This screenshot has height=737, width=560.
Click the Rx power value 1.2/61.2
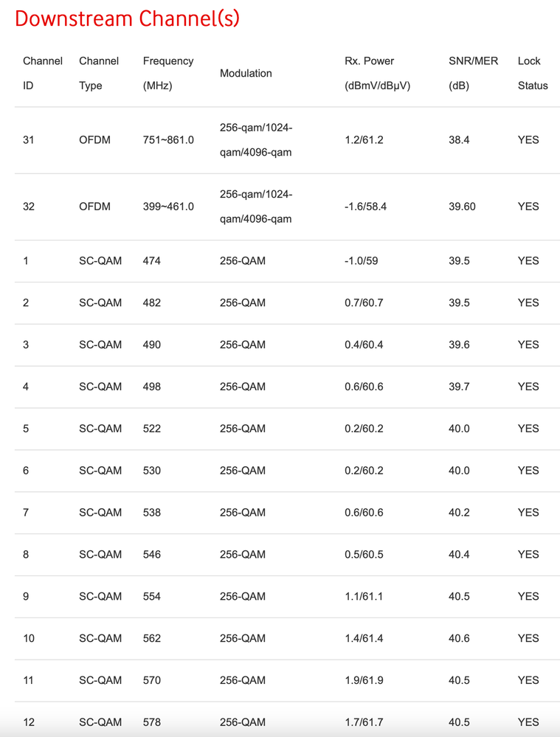(364, 139)
